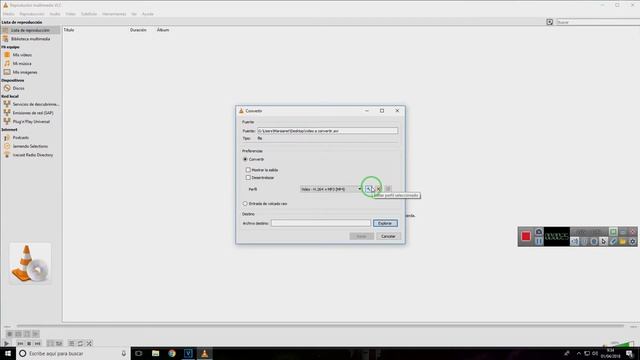Click the Task View taskbar icon

(x=139, y=353)
